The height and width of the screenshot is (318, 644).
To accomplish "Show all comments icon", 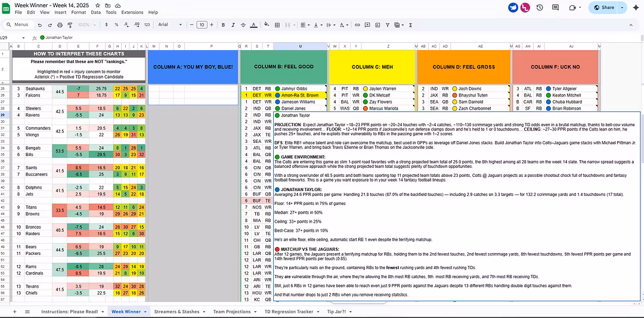I will 556,8.
